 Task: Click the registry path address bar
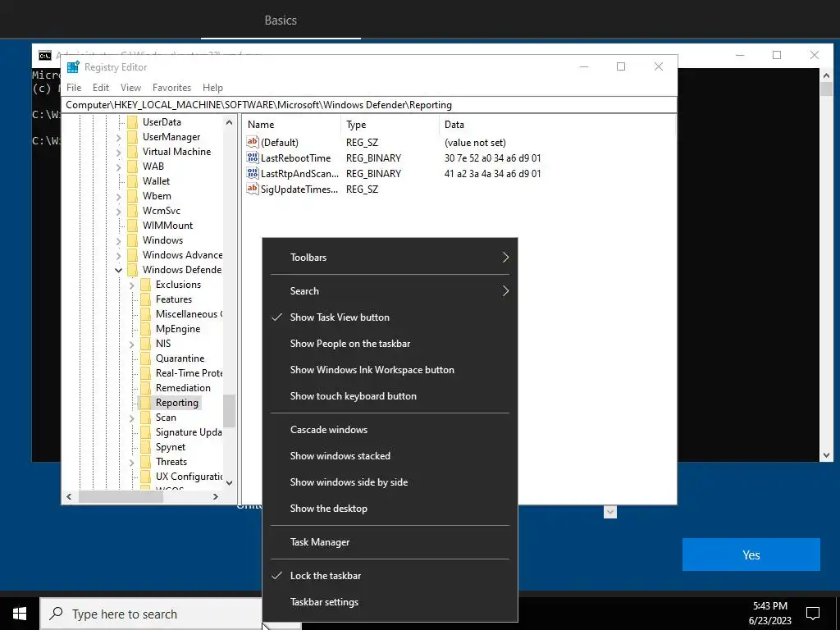pyautogui.click(x=370, y=105)
